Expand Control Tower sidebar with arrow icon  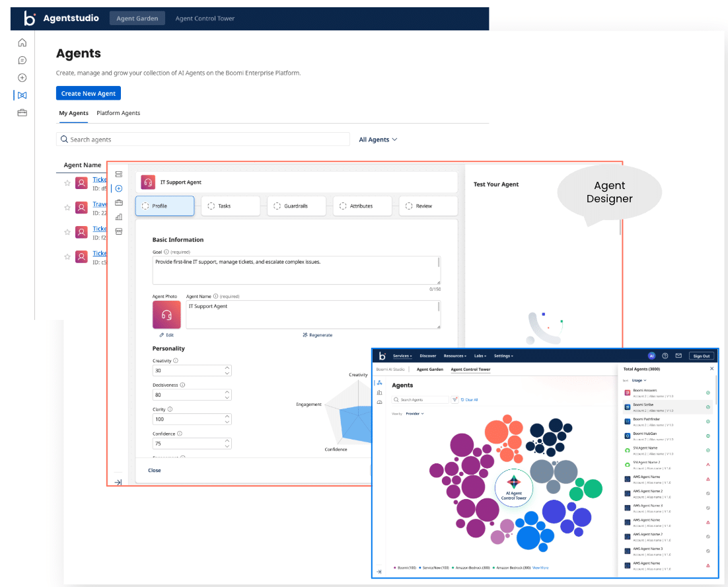[379, 572]
